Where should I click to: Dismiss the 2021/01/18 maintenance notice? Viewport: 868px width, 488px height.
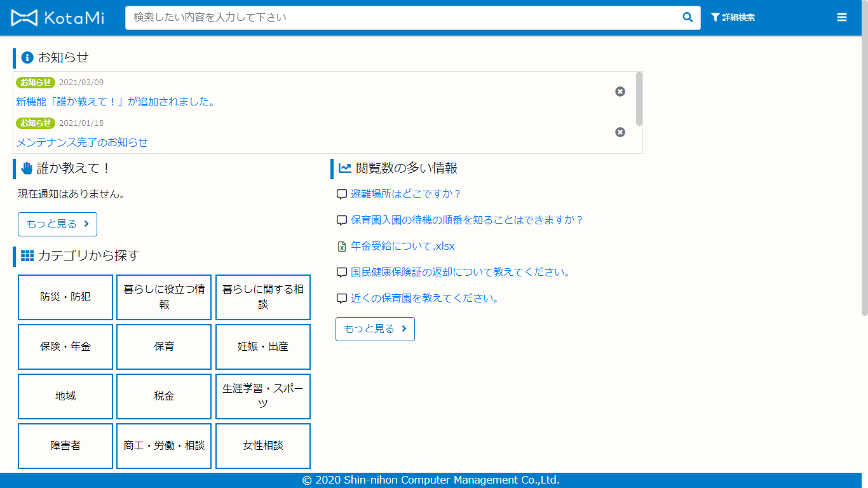pos(620,132)
